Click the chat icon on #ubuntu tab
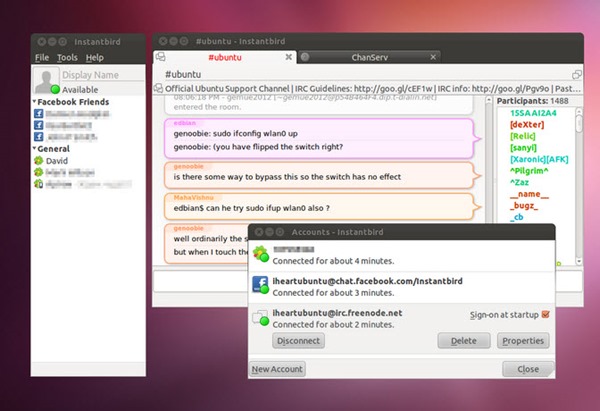600x411 pixels. point(161,57)
